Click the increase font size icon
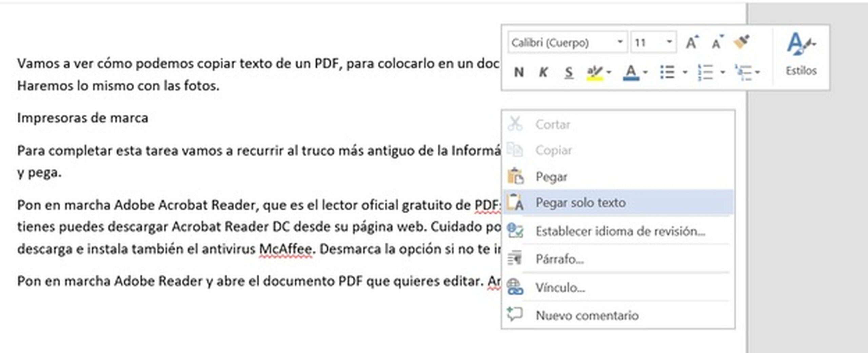Viewport: 868px width, 353px height. click(692, 43)
